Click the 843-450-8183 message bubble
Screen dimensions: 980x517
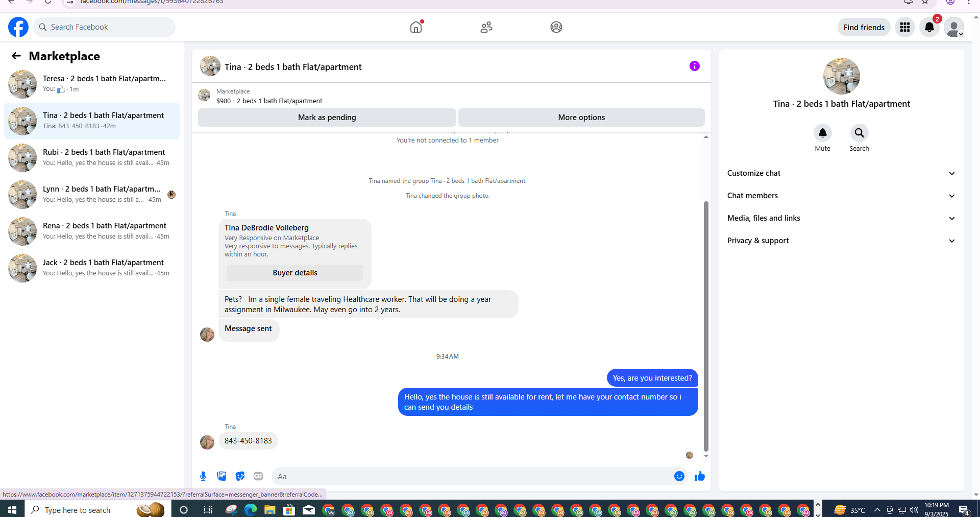(248, 441)
